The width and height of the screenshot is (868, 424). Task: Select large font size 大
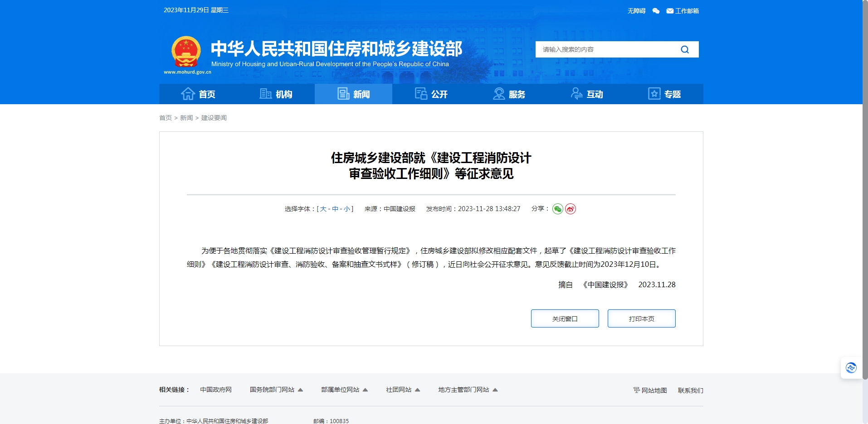click(x=323, y=209)
